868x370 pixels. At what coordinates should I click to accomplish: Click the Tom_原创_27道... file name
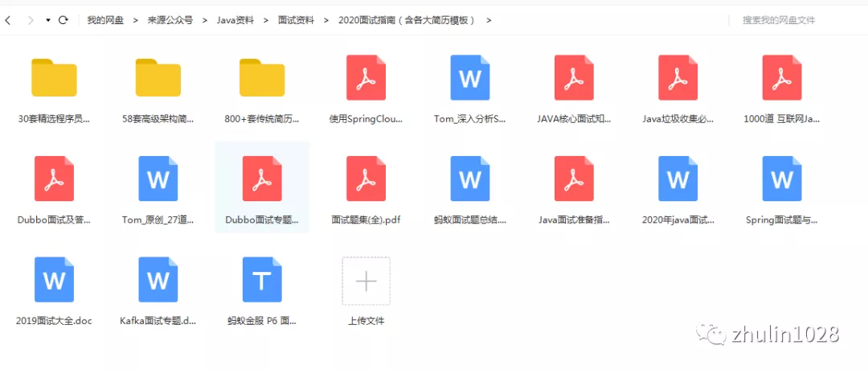158,220
